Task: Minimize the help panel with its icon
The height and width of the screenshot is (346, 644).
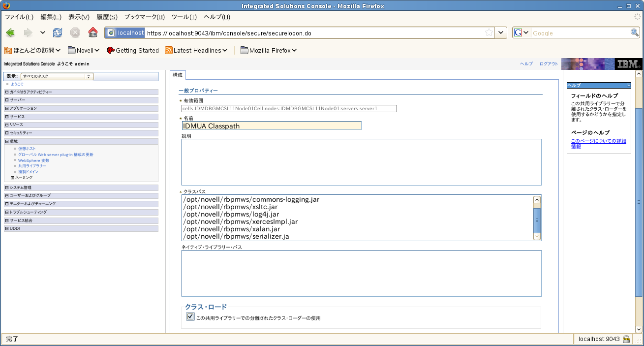Action: click(628, 85)
